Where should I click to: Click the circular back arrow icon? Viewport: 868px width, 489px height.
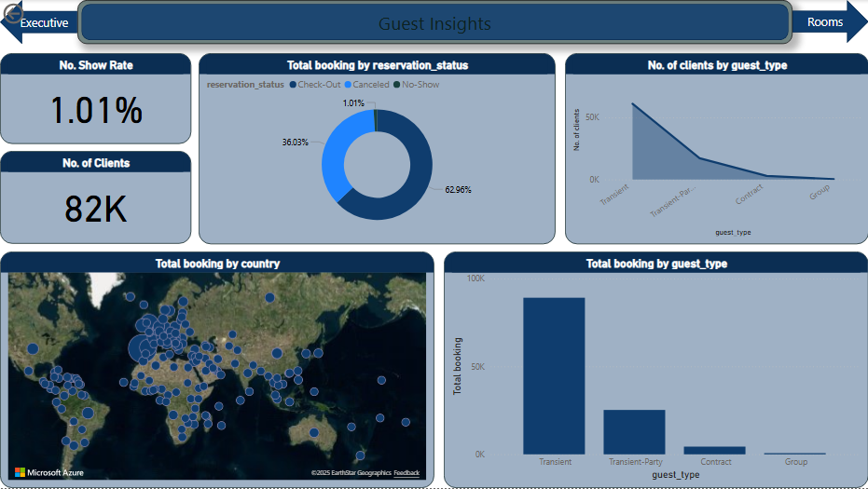(x=12, y=13)
